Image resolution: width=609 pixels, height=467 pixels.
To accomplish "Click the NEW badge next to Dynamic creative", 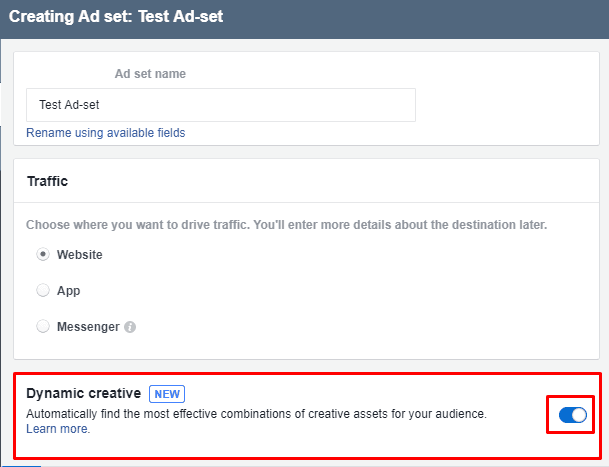I will coord(167,394).
